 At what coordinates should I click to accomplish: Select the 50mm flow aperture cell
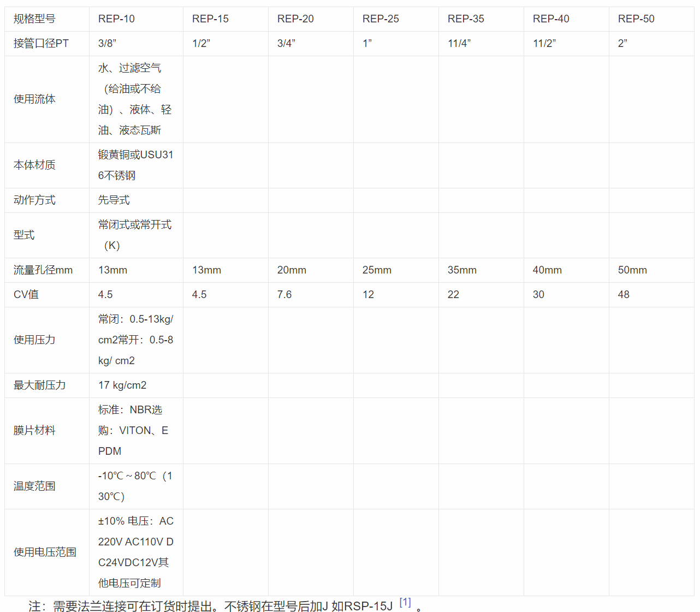click(x=632, y=270)
